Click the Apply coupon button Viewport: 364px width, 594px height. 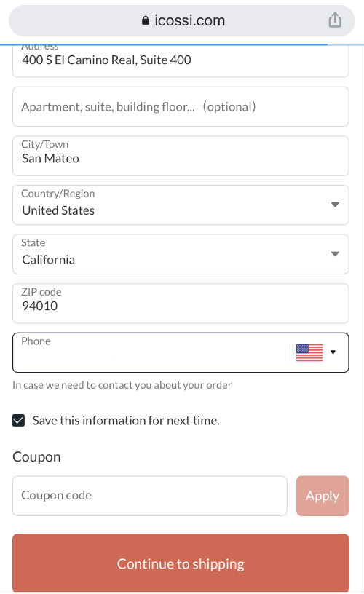(323, 496)
